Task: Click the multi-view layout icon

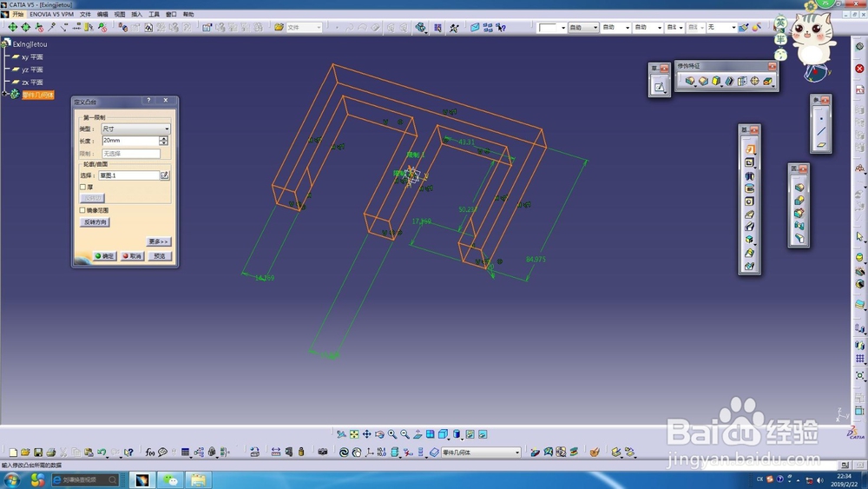Action: pos(431,434)
